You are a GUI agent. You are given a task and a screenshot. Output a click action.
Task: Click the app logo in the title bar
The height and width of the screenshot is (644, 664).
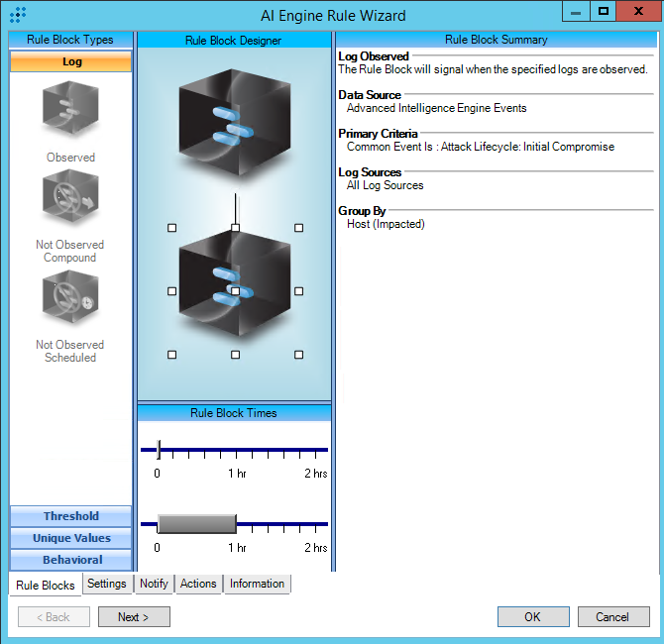17,15
